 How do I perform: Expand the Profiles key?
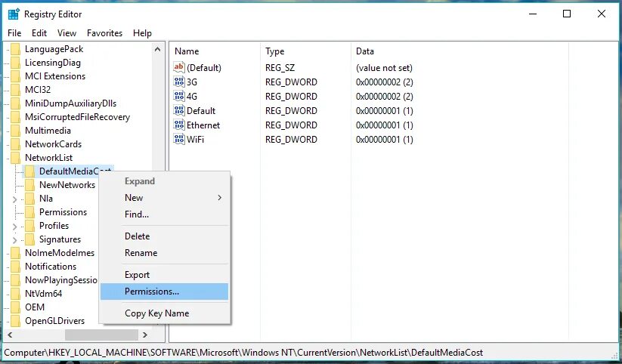click(14, 227)
